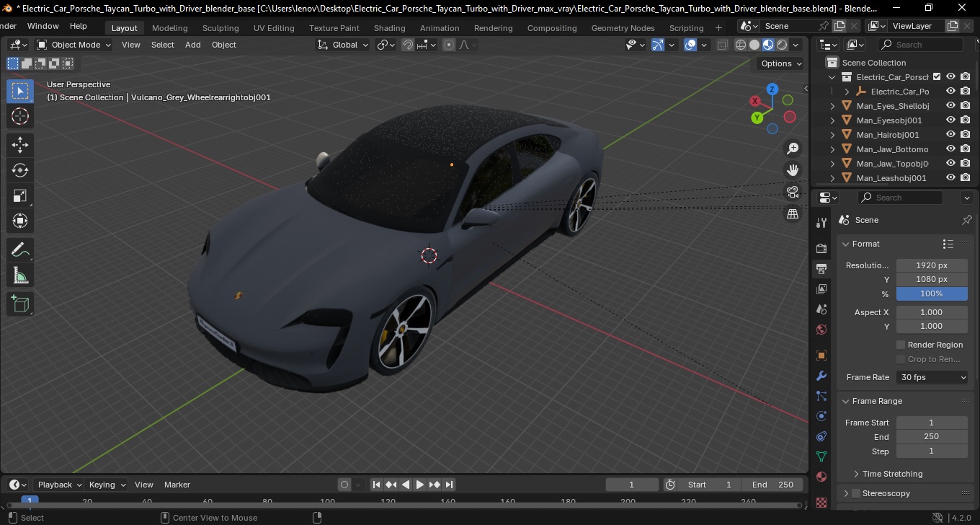Select the Cursor tool in toolbar

pos(20,116)
